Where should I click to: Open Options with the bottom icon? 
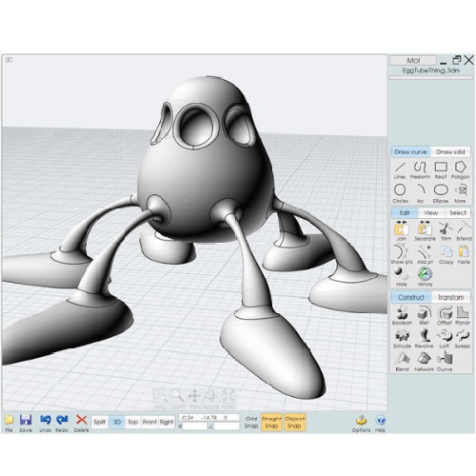point(361,424)
